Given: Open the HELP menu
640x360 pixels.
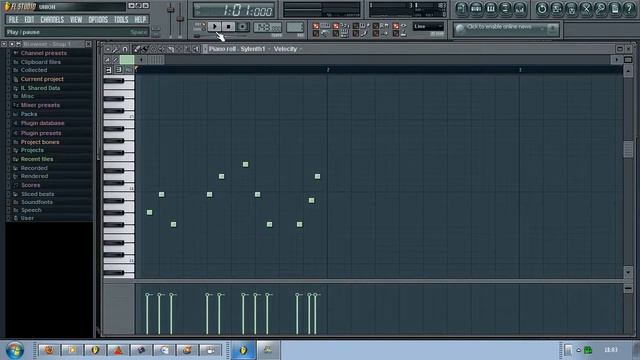Looking at the screenshot, I should pyautogui.click(x=140, y=20).
